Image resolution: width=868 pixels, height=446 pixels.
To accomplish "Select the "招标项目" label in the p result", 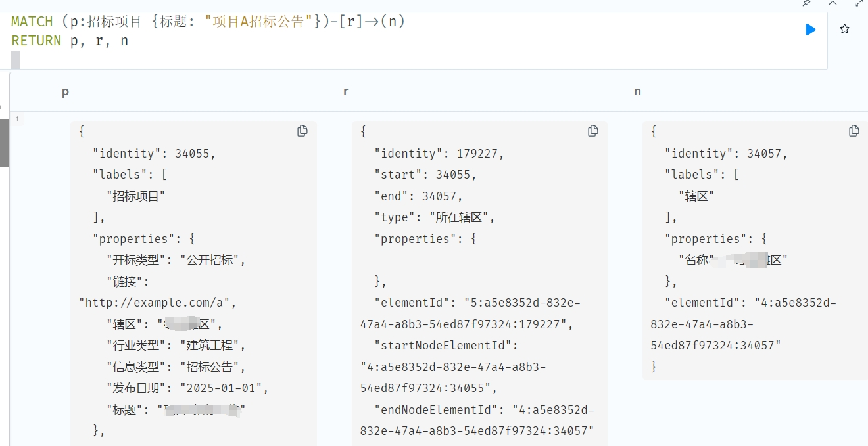I will coord(135,196).
